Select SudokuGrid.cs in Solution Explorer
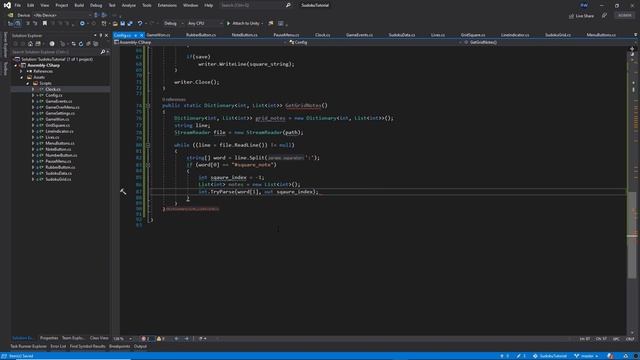640x360 pixels. pyautogui.click(x=58, y=179)
